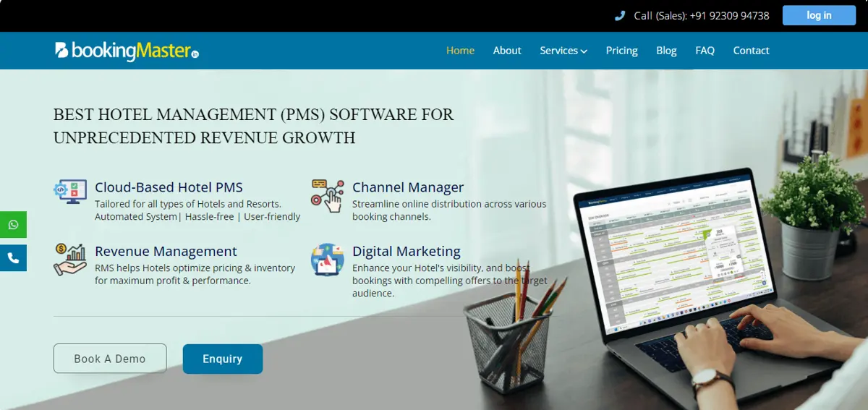Click the Revenue Management icon
This screenshot has width=868, height=410.
[x=70, y=259]
